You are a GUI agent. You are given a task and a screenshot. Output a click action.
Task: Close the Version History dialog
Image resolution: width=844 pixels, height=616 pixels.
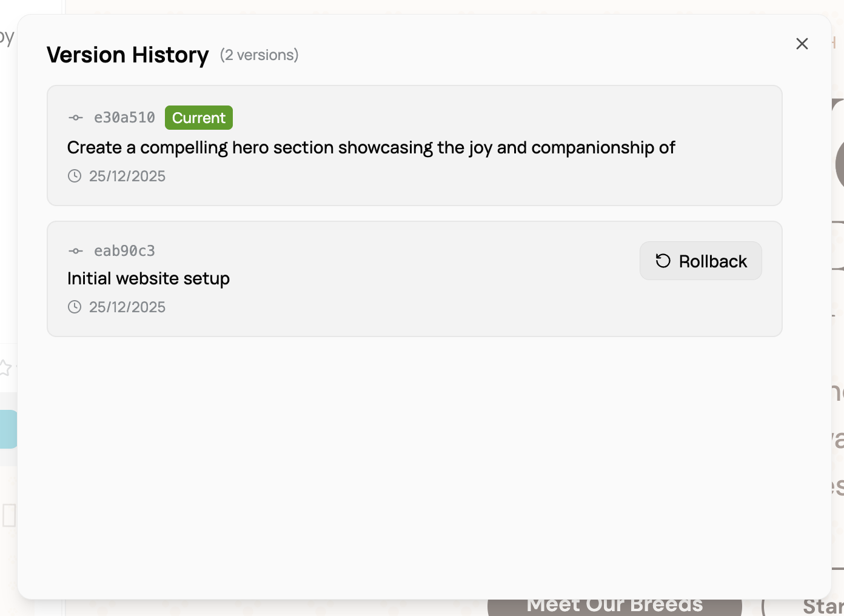(802, 44)
